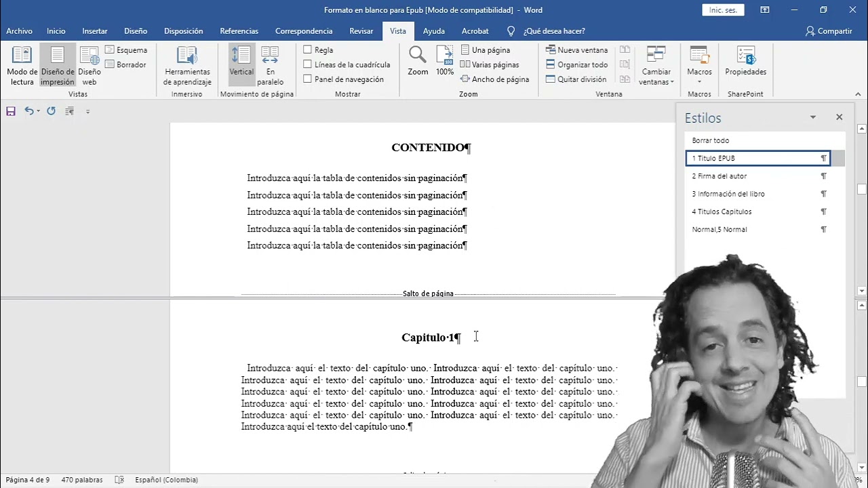Switch to Diseño web view

pos(90,66)
